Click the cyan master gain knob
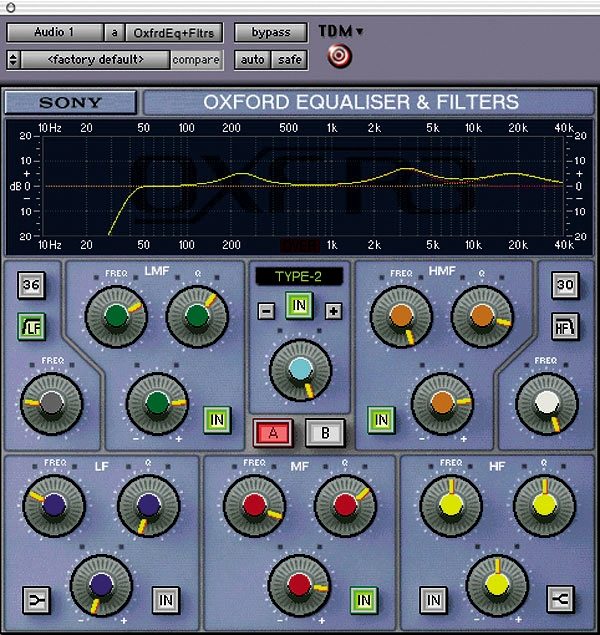Image resolution: width=600 pixels, height=635 pixels. 300,370
